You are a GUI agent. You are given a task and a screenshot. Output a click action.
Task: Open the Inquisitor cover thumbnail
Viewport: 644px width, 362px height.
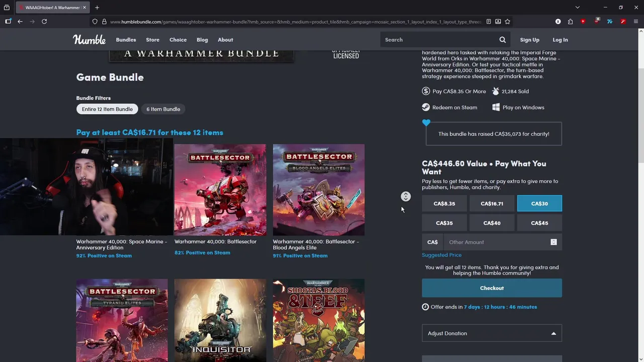(x=220, y=320)
